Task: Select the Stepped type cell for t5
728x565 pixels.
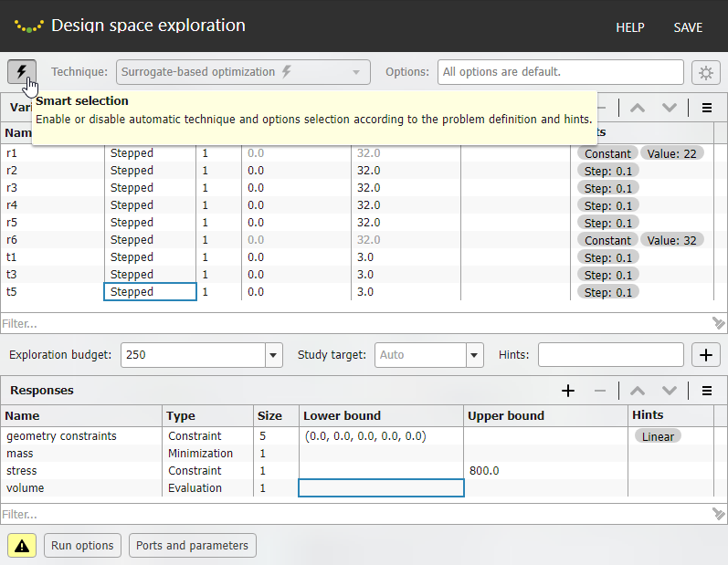Action: pos(150,292)
